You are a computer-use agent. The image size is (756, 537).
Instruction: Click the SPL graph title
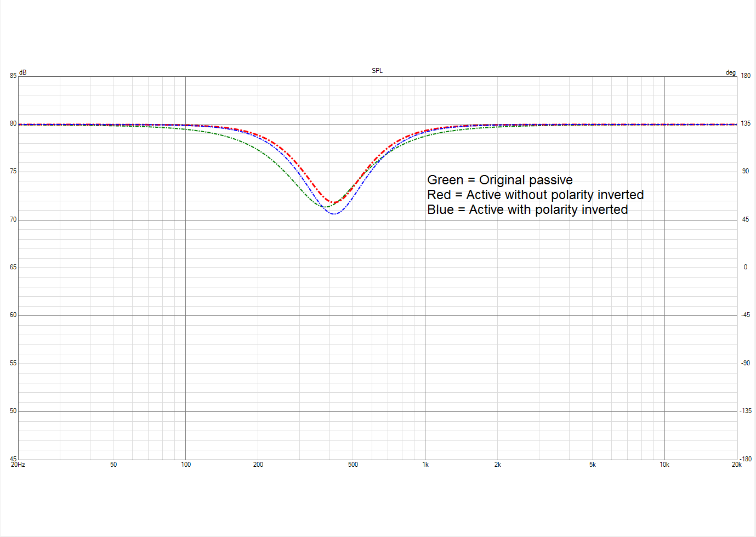click(x=377, y=71)
